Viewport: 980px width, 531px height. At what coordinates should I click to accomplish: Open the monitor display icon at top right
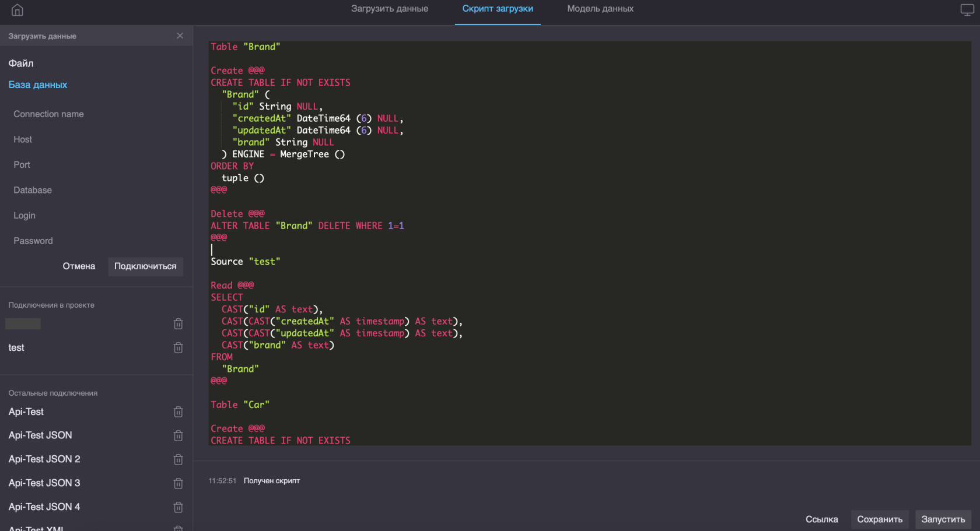pyautogui.click(x=967, y=10)
